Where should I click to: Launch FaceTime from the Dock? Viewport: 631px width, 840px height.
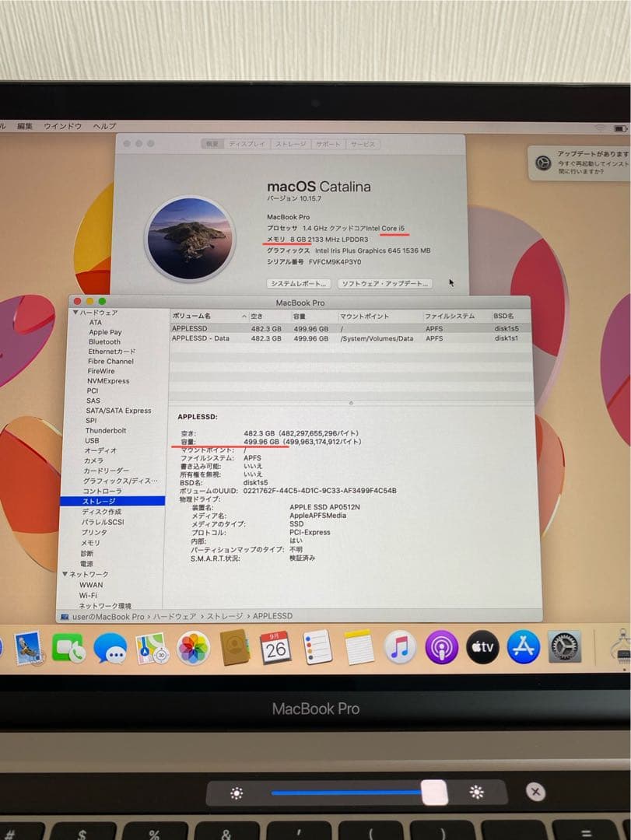click(x=68, y=648)
